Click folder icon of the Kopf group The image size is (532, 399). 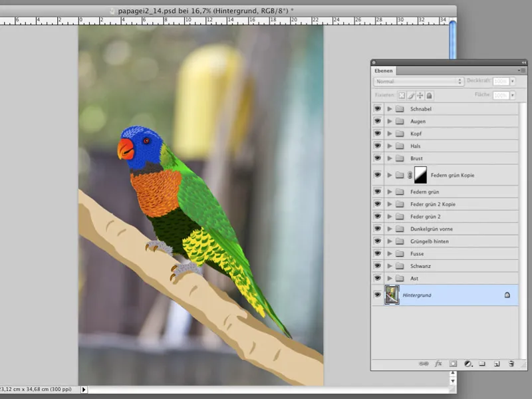(400, 134)
